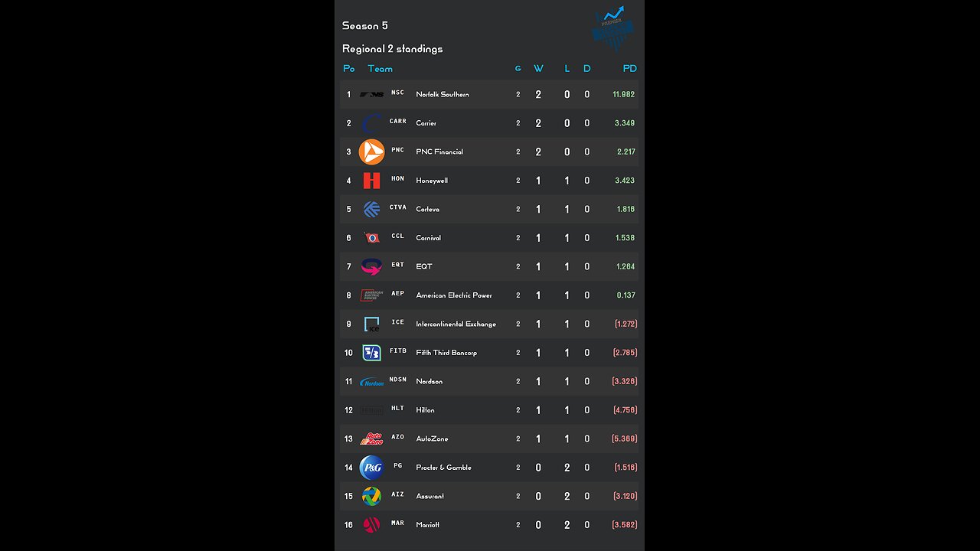Click the red Honeywell logo

tap(372, 181)
